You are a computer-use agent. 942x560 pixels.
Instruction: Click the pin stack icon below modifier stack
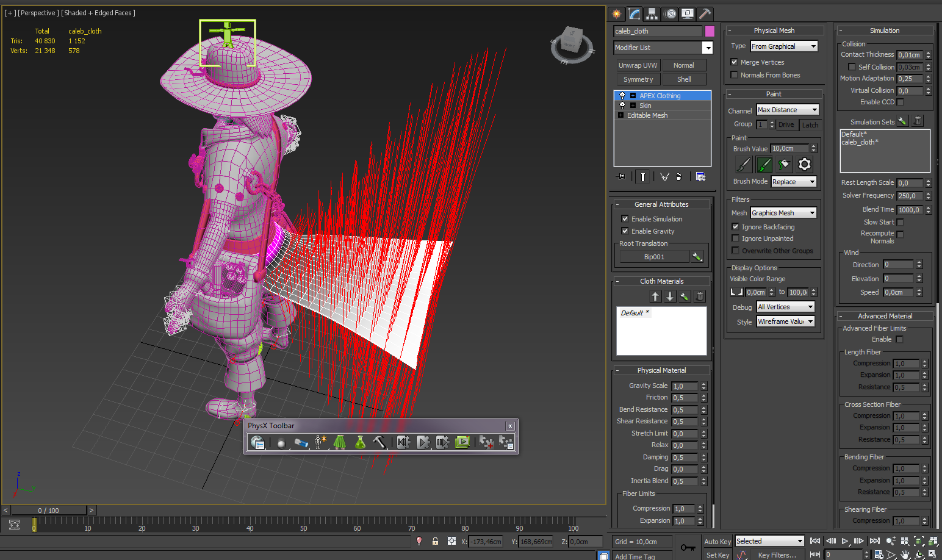(x=622, y=177)
